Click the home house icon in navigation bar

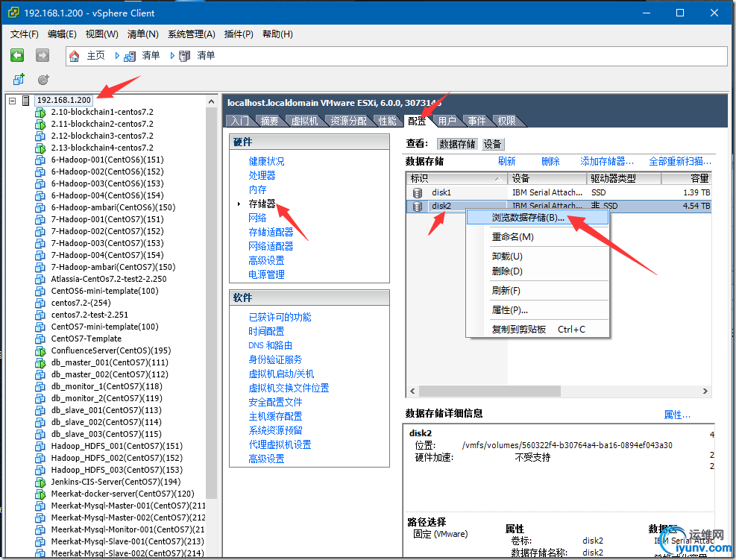click(x=74, y=57)
